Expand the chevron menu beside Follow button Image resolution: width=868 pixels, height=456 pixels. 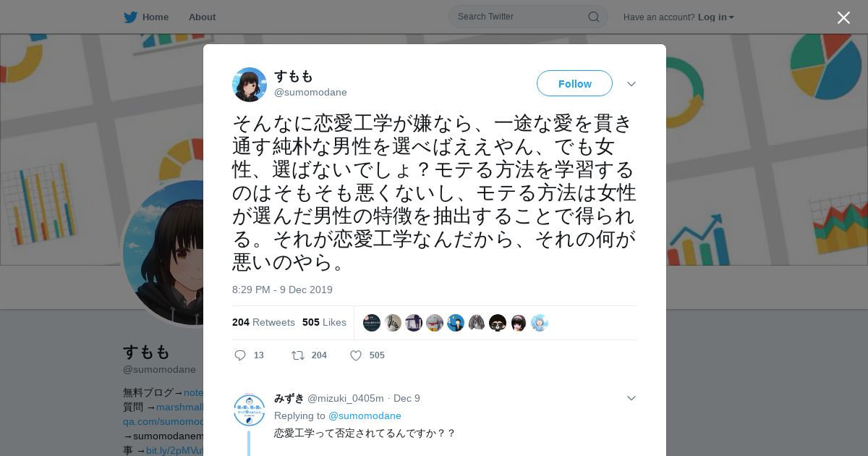[631, 84]
